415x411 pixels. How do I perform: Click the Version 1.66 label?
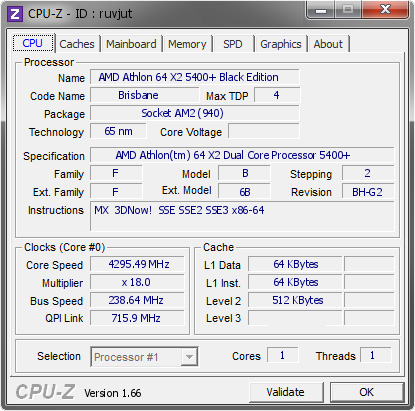click(x=113, y=393)
